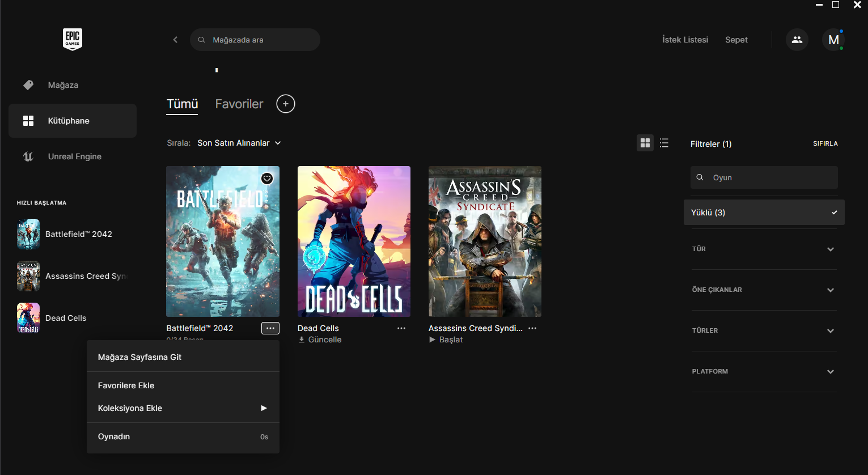868x475 pixels.
Task: Select the Tümü tab
Action: [x=182, y=104]
